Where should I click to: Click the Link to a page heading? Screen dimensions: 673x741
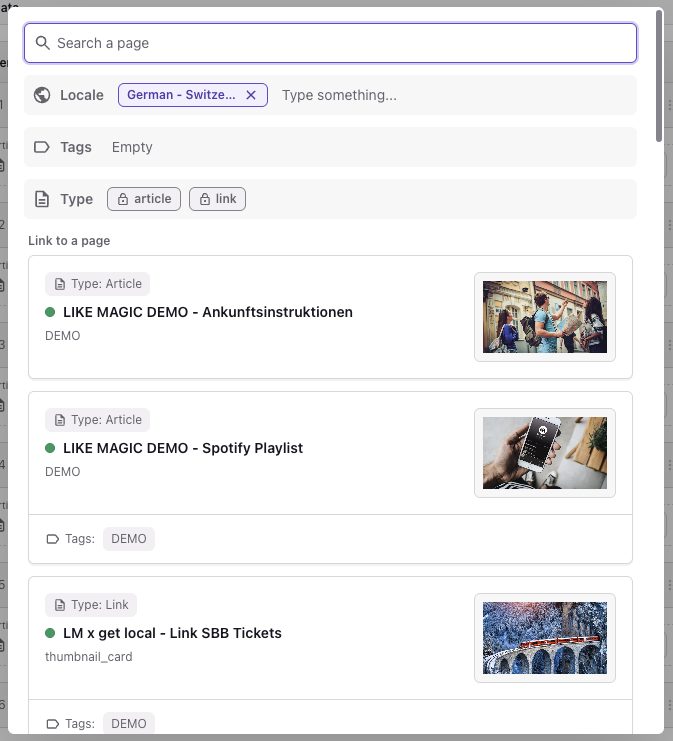[x=69, y=241]
